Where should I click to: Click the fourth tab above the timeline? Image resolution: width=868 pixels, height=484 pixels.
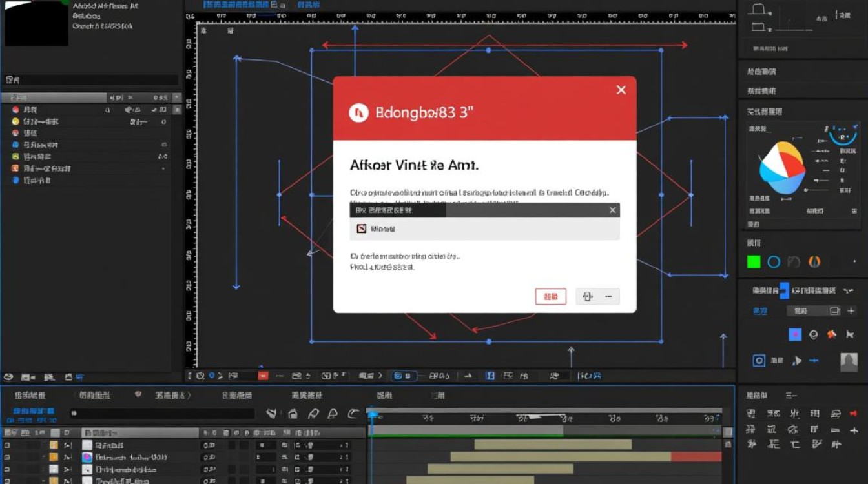click(237, 395)
